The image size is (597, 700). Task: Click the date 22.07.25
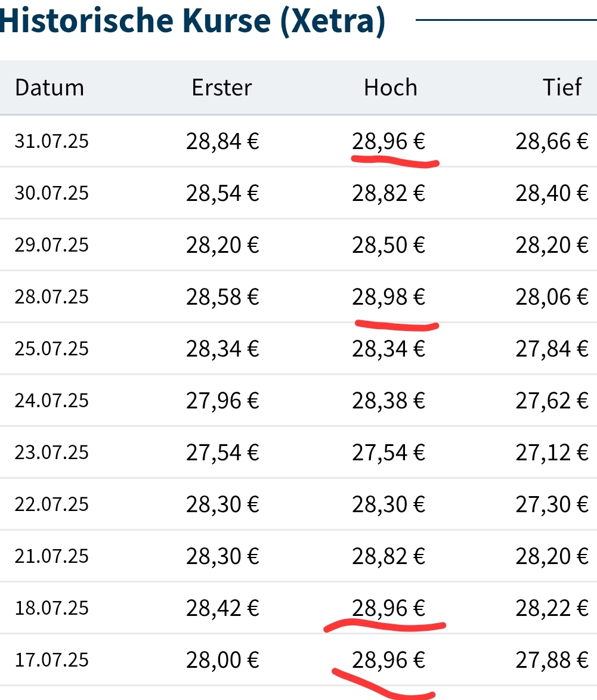(51, 504)
